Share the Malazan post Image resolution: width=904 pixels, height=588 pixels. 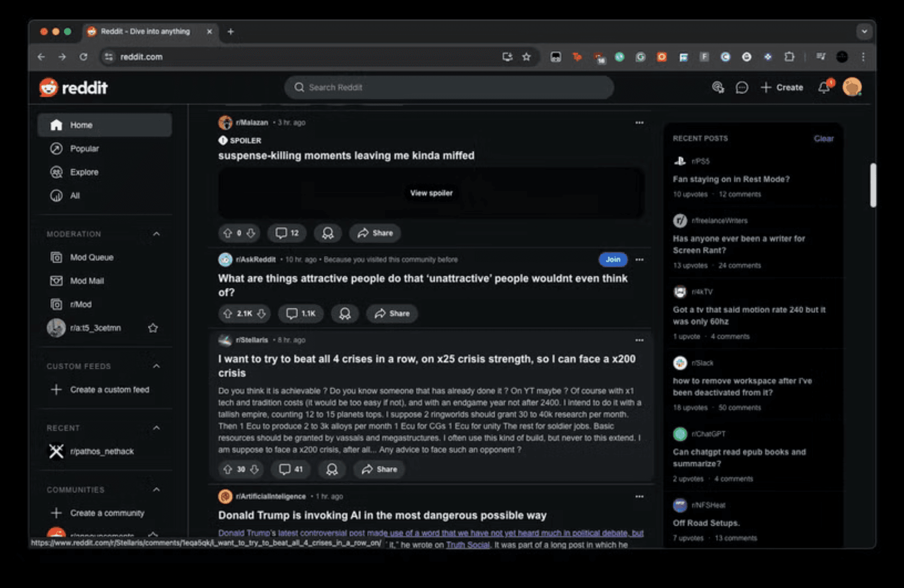[375, 233]
